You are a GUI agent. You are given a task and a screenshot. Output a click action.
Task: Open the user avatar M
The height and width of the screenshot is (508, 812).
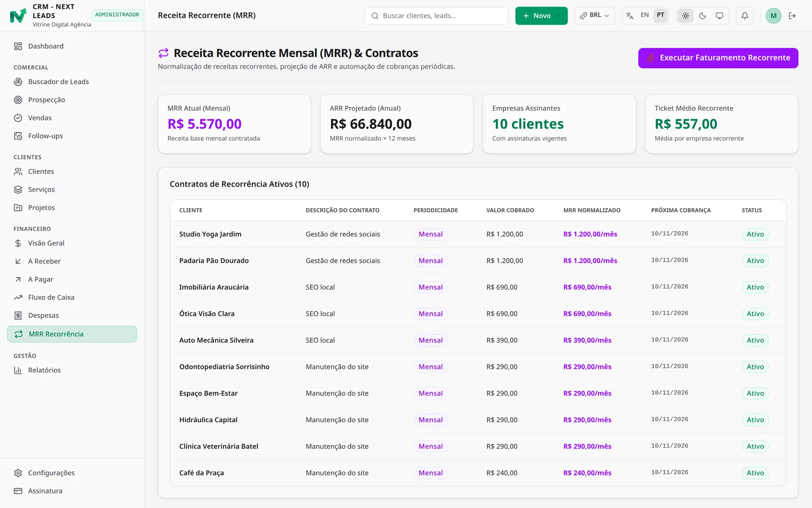click(x=773, y=16)
